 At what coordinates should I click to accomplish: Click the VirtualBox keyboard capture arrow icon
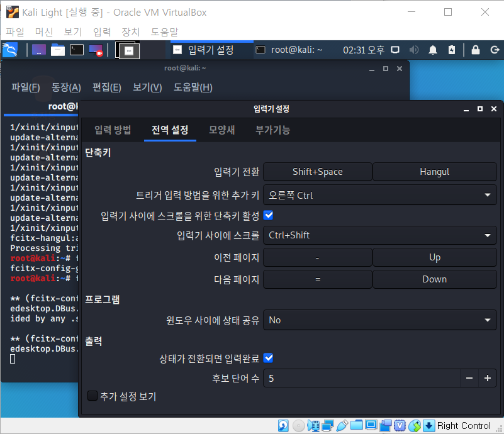[428, 426]
